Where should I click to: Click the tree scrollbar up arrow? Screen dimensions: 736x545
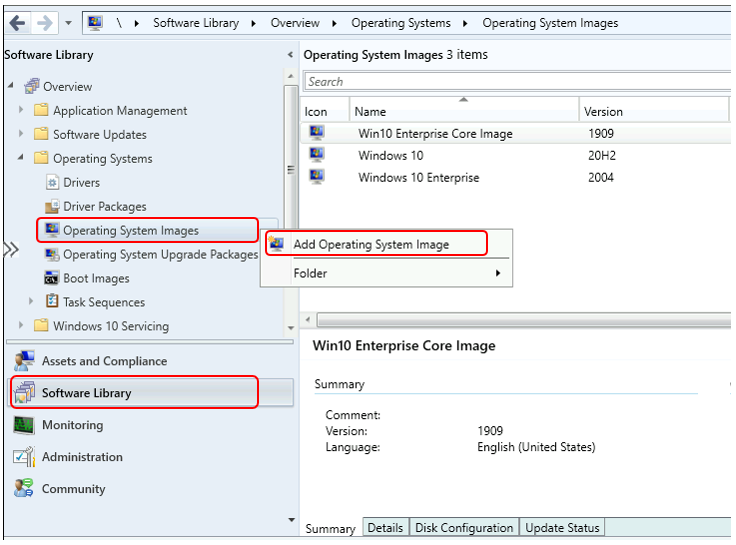coord(291,77)
